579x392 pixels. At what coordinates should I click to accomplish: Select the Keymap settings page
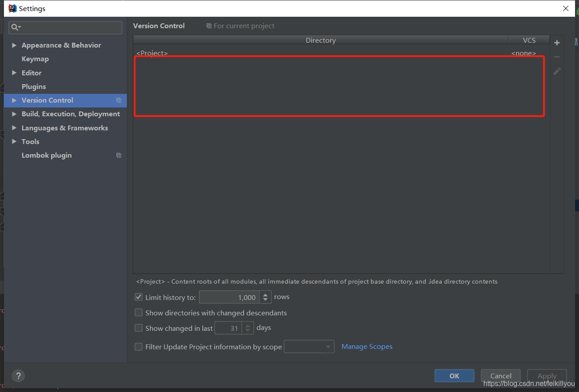point(35,59)
